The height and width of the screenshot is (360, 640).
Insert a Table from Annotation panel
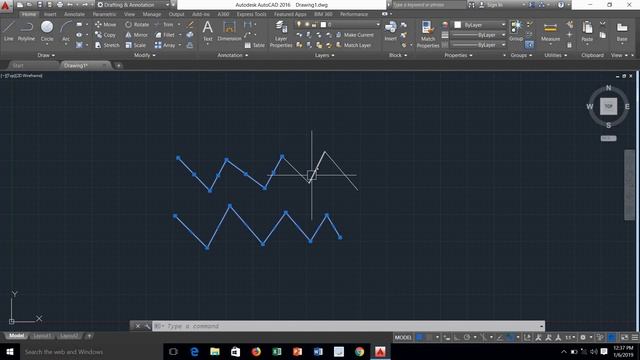click(254, 45)
